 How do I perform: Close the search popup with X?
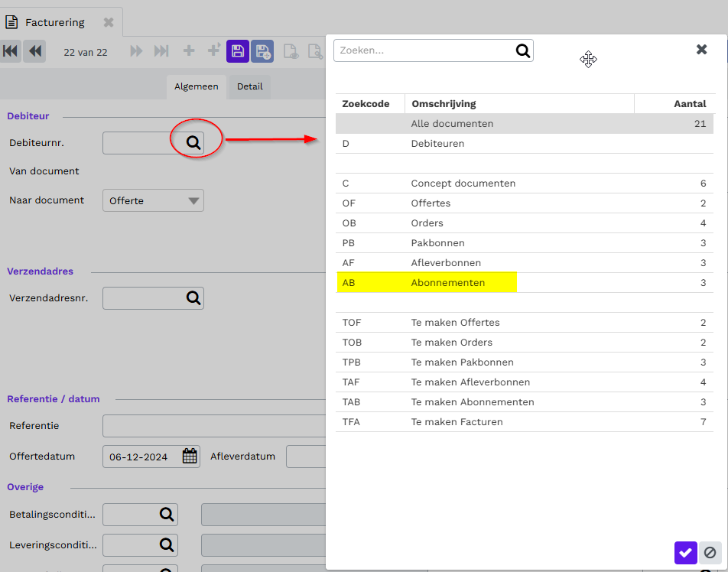click(x=701, y=49)
